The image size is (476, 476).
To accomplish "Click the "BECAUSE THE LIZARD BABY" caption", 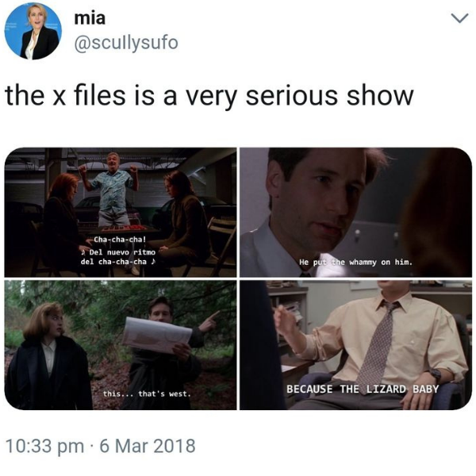I will 363,389.
